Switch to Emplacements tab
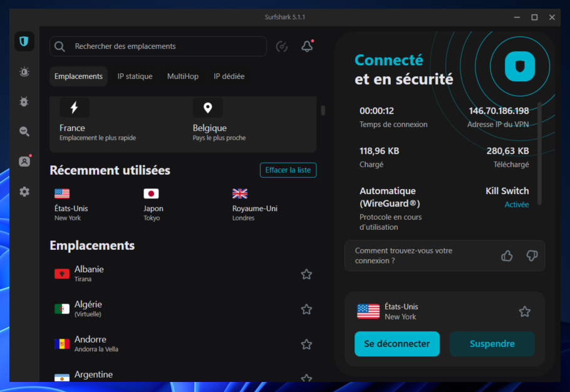 click(x=78, y=76)
